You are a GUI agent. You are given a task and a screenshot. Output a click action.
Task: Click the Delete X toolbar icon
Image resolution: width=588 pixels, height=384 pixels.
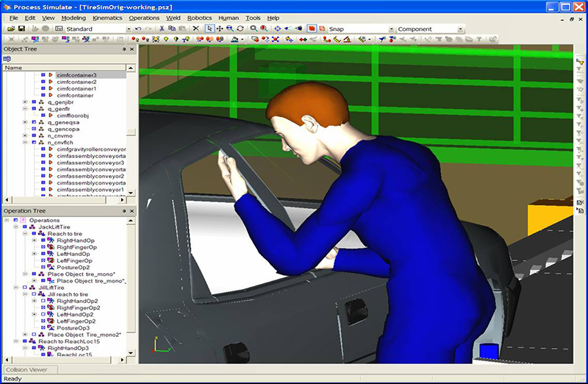(196, 29)
